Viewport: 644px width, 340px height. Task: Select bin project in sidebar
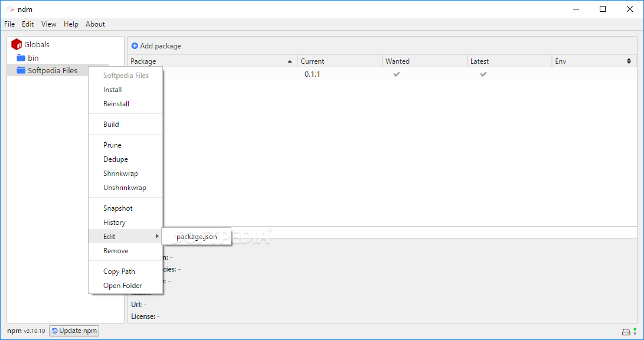[x=33, y=58]
